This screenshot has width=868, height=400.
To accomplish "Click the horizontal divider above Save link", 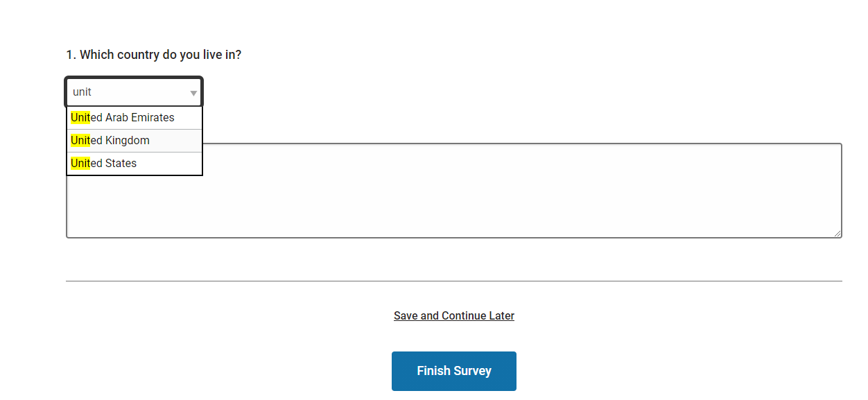I will pos(454,281).
